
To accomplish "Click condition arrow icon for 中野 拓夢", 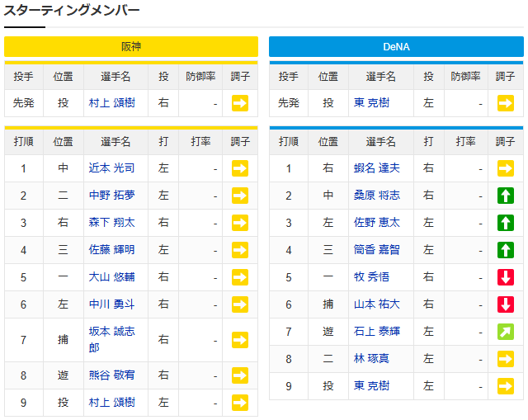I will click(x=240, y=196).
